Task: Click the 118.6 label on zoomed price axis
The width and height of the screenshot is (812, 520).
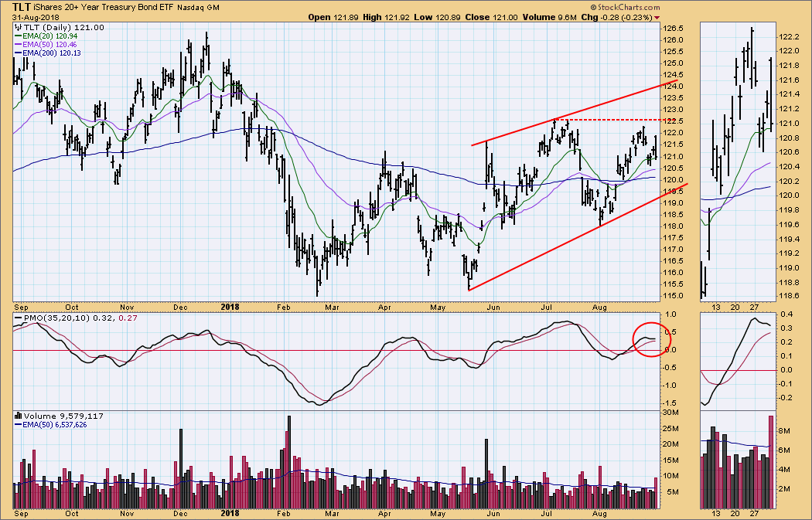Action: [788, 297]
